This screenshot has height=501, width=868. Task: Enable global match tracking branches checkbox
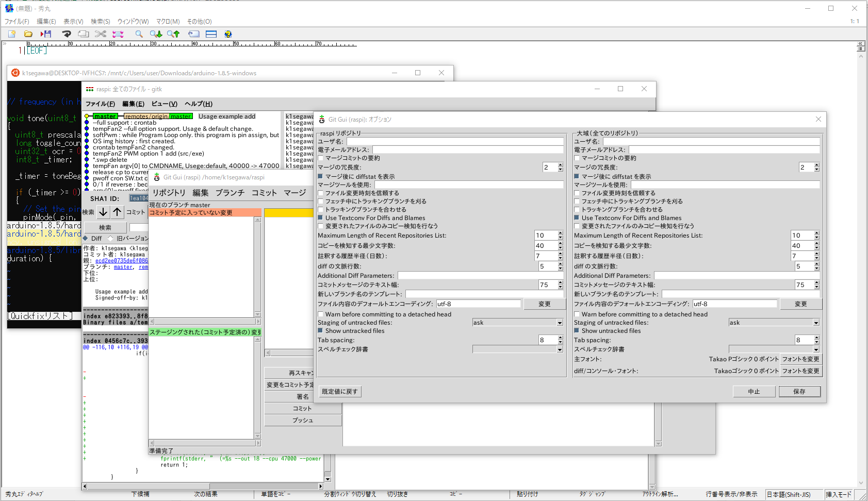(577, 210)
